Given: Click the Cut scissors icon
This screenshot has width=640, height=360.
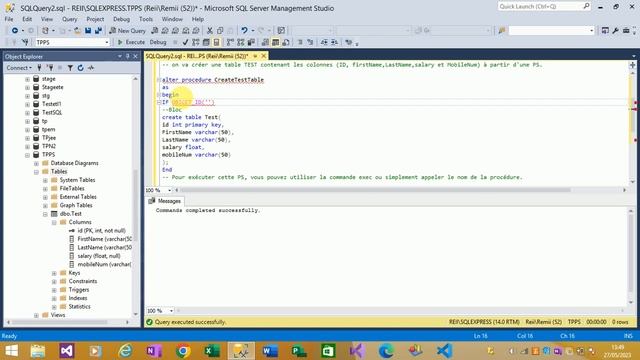Looking at the screenshot, I should (x=210, y=31).
